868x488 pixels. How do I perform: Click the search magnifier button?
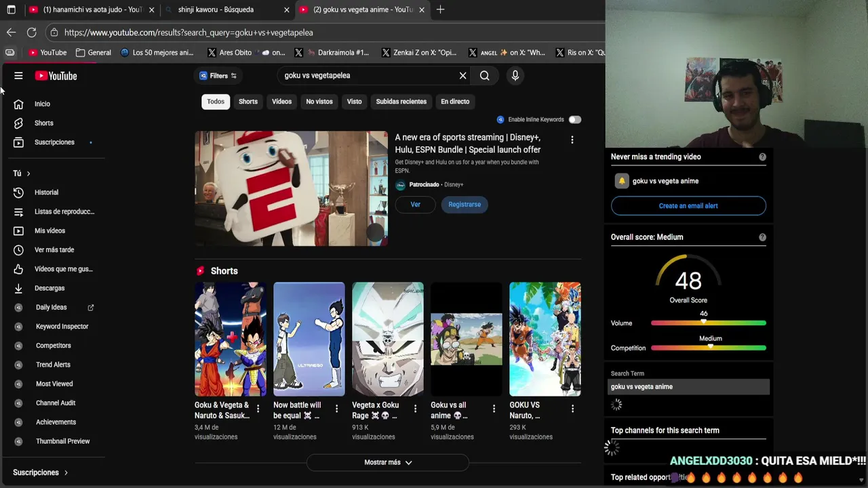click(484, 76)
